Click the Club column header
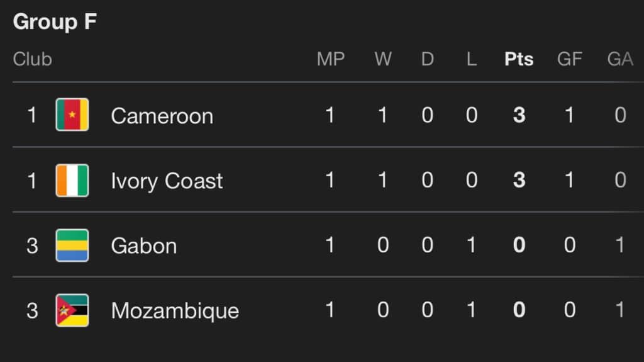Screen dimensions: 644x362 click(x=32, y=59)
